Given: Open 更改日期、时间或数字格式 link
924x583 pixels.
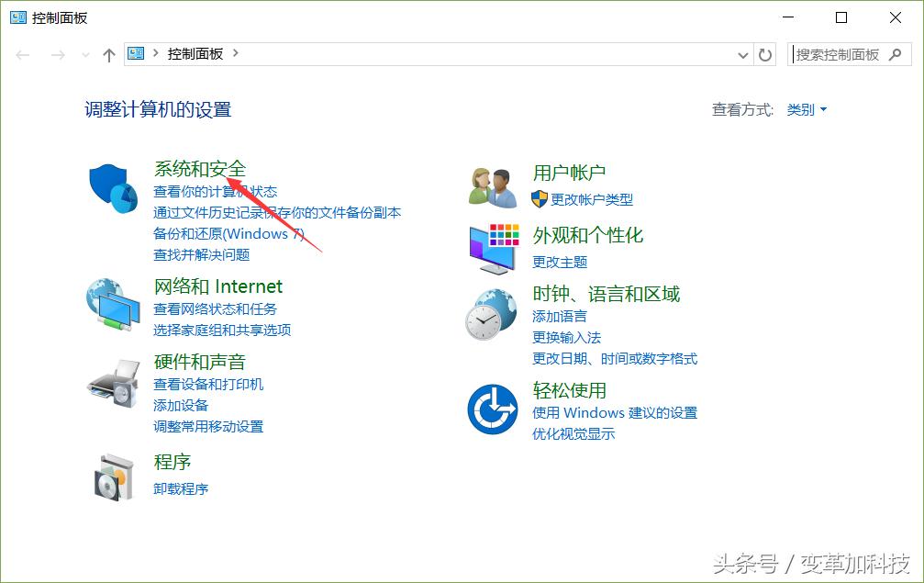Looking at the screenshot, I should 615,359.
